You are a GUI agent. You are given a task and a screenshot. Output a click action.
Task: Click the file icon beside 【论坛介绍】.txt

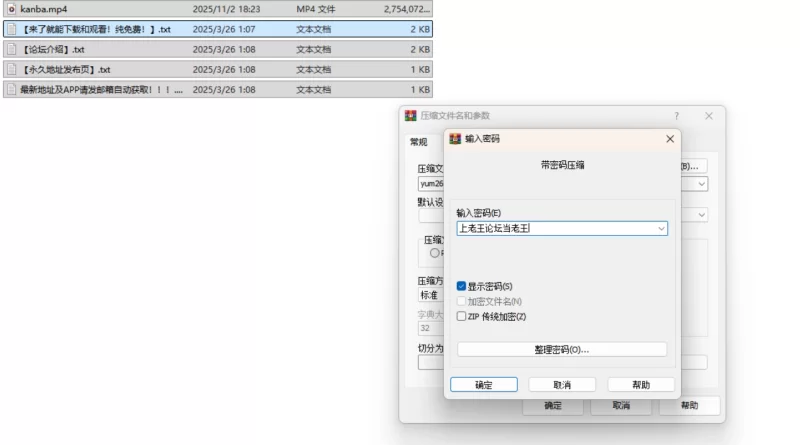(x=11, y=49)
